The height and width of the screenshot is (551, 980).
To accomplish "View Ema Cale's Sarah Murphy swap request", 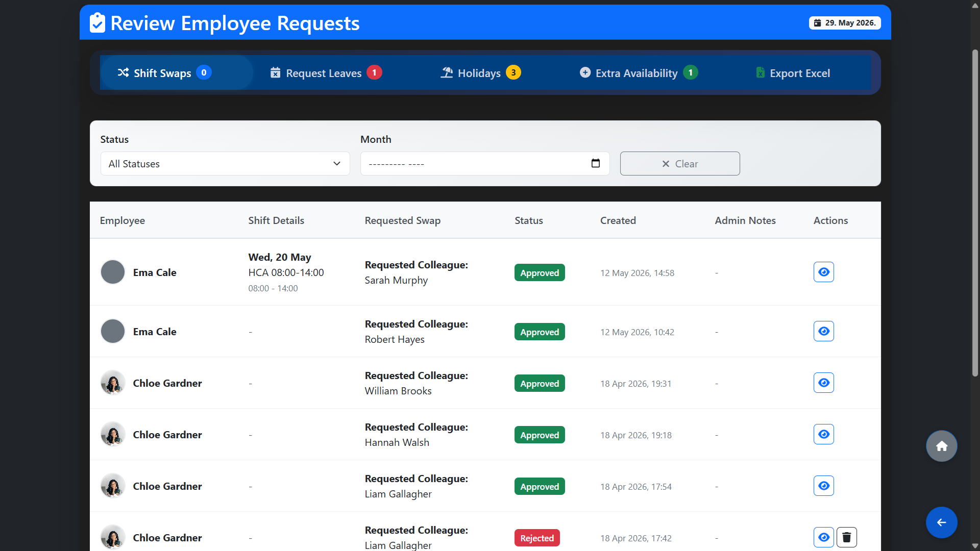I will click(824, 272).
